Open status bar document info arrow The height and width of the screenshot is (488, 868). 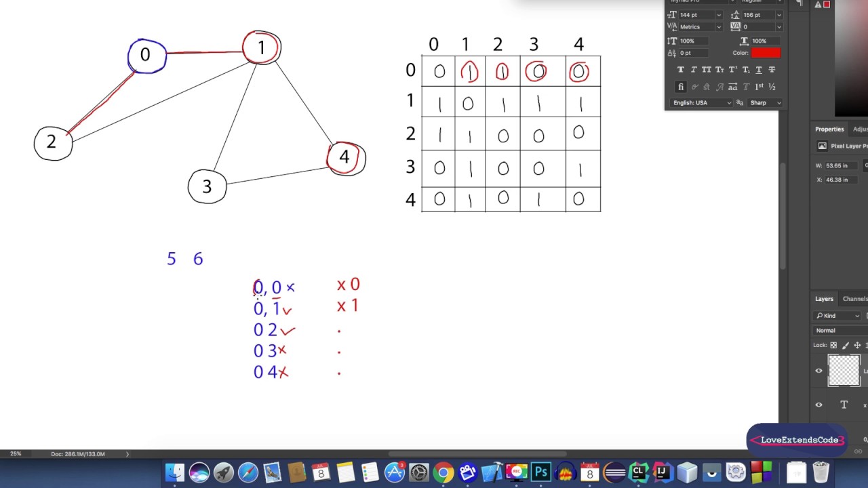127,454
